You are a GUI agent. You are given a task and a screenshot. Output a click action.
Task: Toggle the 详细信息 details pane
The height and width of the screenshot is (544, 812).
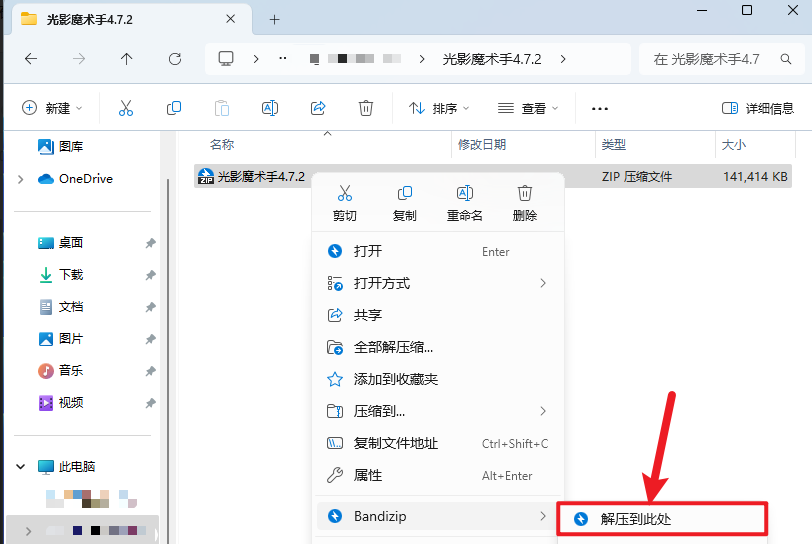pyautogui.click(x=758, y=108)
